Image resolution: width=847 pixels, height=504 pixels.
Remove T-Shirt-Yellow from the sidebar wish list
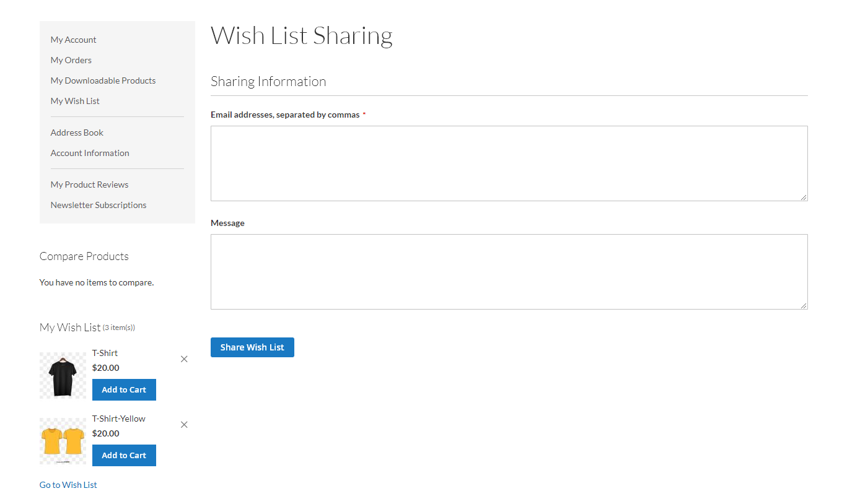point(184,425)
